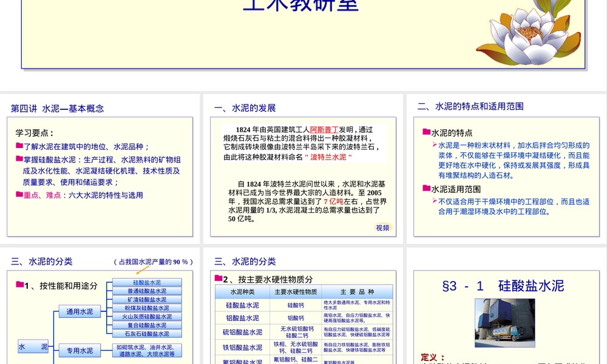
Task: Click the note 占我国水泥产量的90%
Action: tap(154, 262)
